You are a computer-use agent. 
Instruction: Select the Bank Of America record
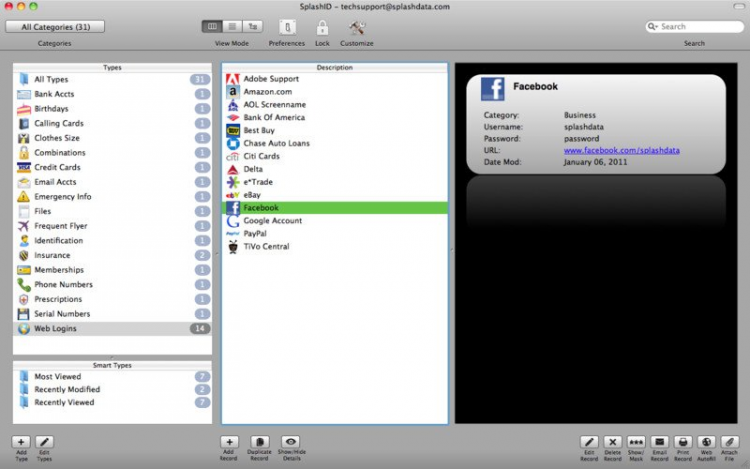pyautogui.click(x=335, y=118)
